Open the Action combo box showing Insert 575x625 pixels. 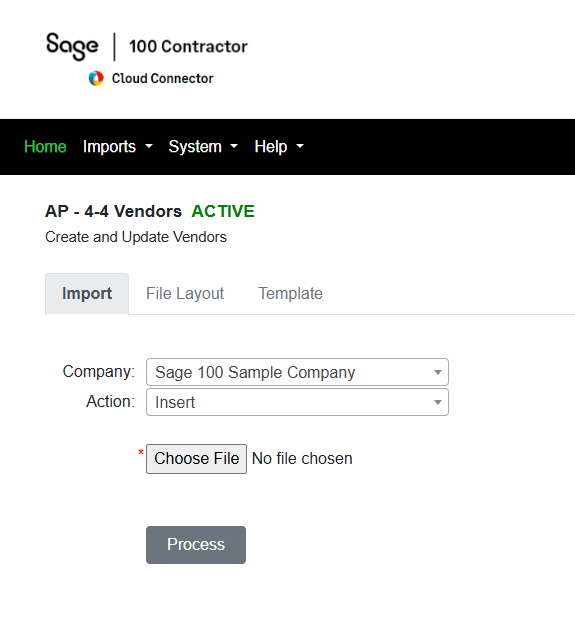[x=297, y=402]
